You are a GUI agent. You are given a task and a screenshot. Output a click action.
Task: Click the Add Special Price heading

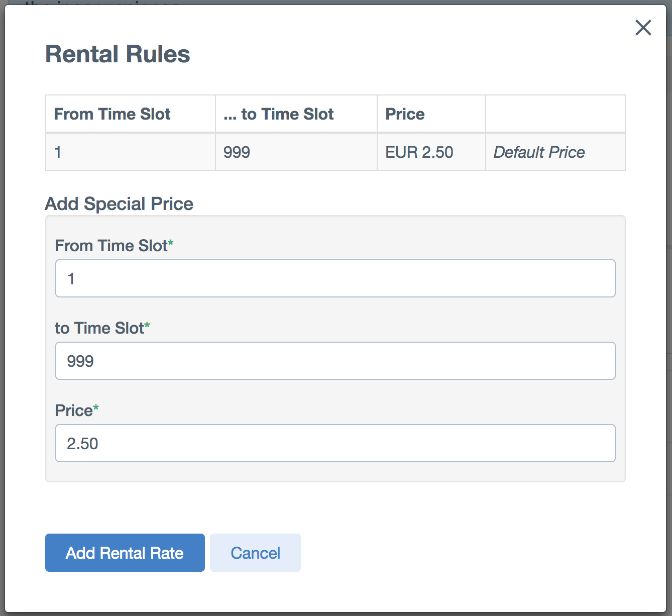(x=119, y=204)
